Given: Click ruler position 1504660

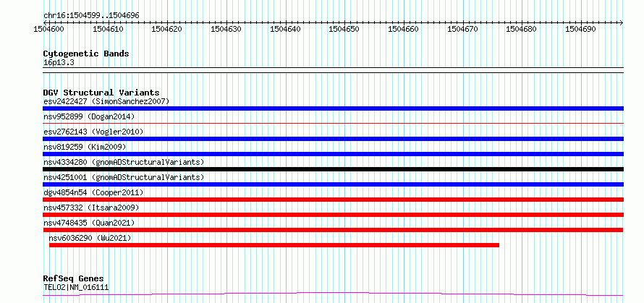Looking at the screenshot, I should [x=404, y=29].
